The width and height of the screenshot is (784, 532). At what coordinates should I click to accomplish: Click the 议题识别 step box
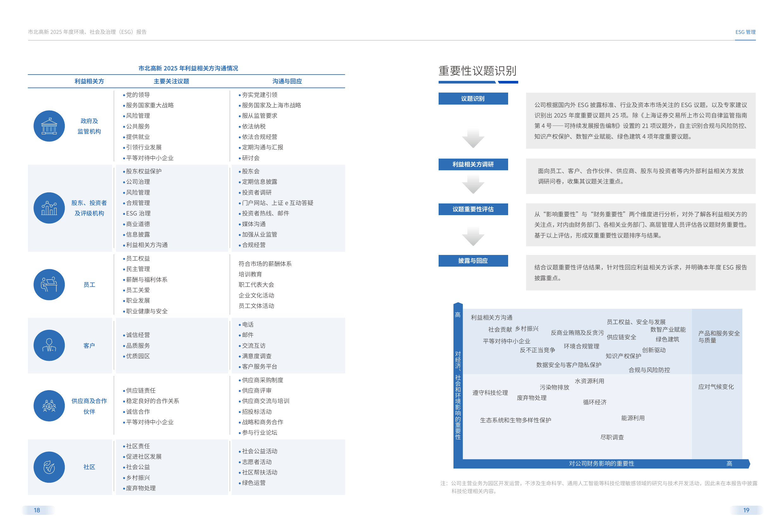point(473,99)
